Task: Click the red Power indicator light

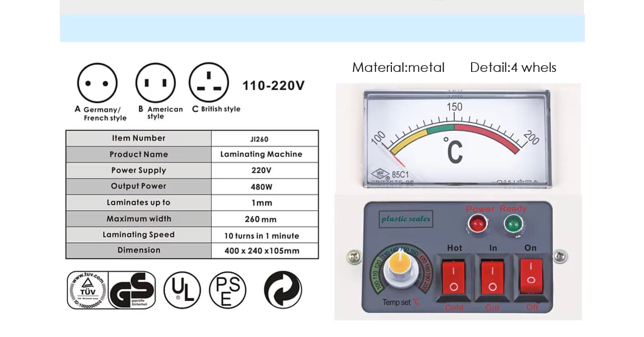Action: click(477, 225)
